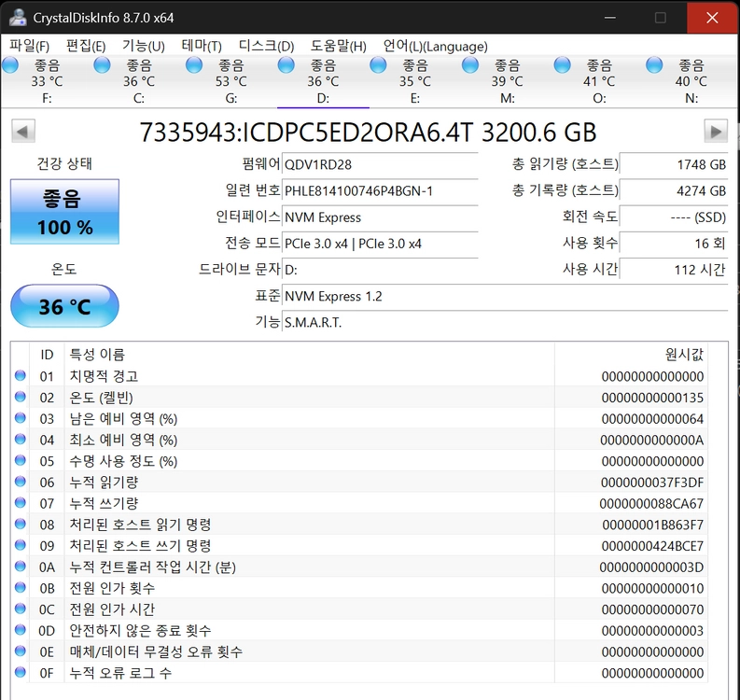
Task: Go to next disk with right arrow
Action: [x=716, y=132]
